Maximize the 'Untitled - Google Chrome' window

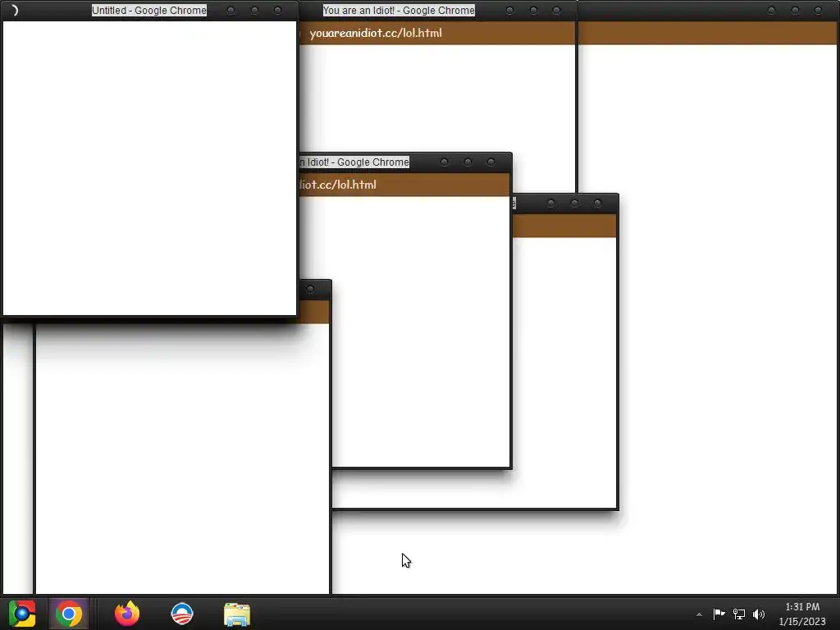point(254,10)
